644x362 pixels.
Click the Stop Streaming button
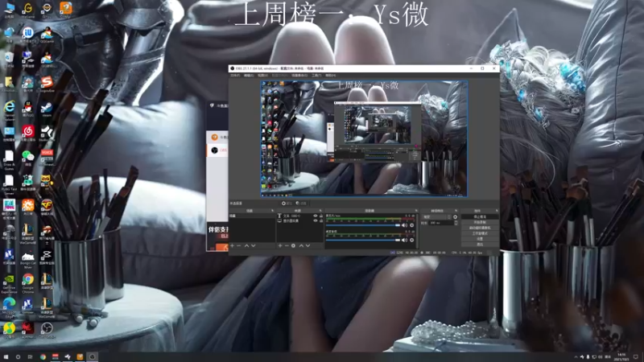point(479,216)
